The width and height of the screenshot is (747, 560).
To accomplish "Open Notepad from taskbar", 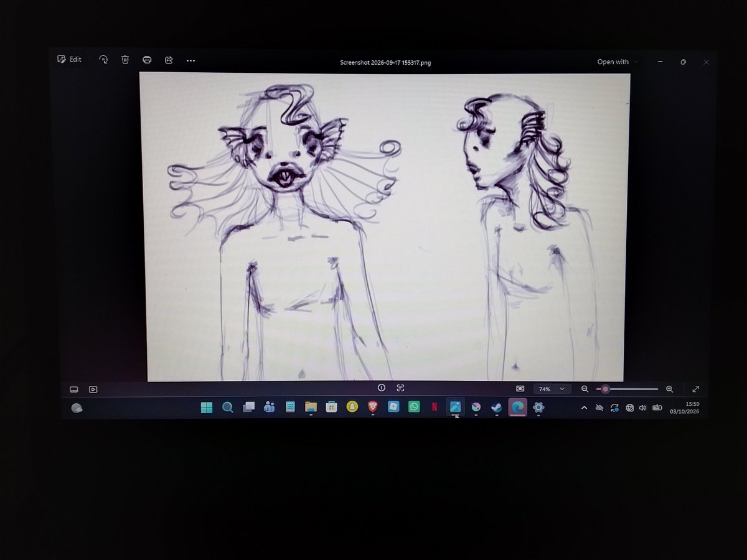I will pos(290,408).
